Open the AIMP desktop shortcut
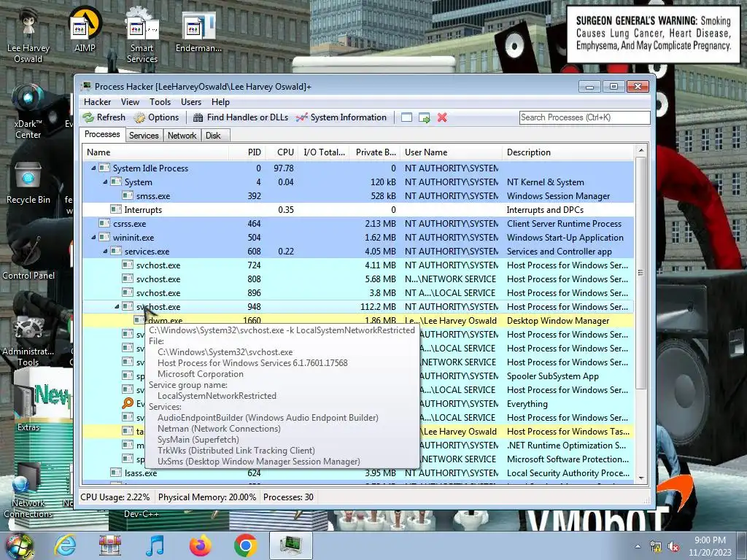The width and height of the screenshot is (747, 560). click(85, 29)
